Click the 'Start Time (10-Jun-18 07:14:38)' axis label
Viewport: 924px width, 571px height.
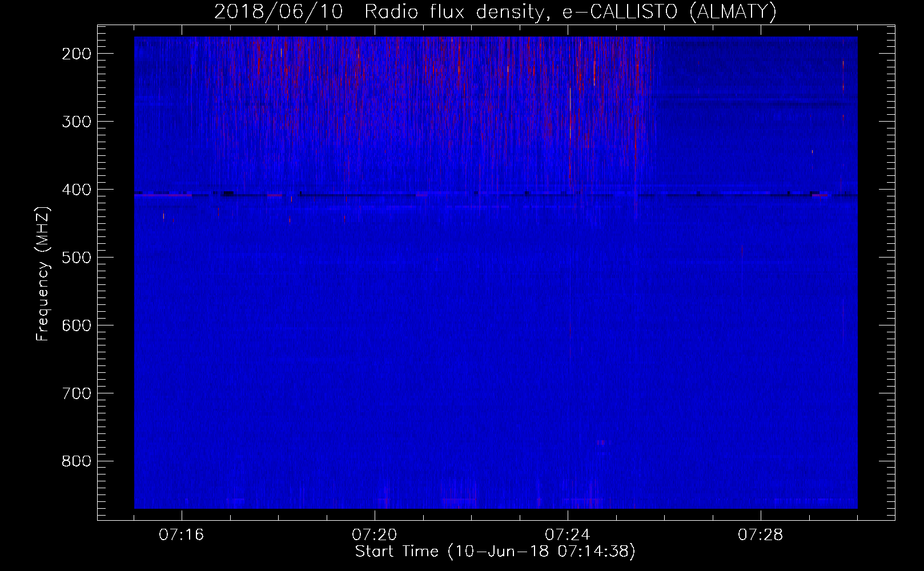(495, 552)
